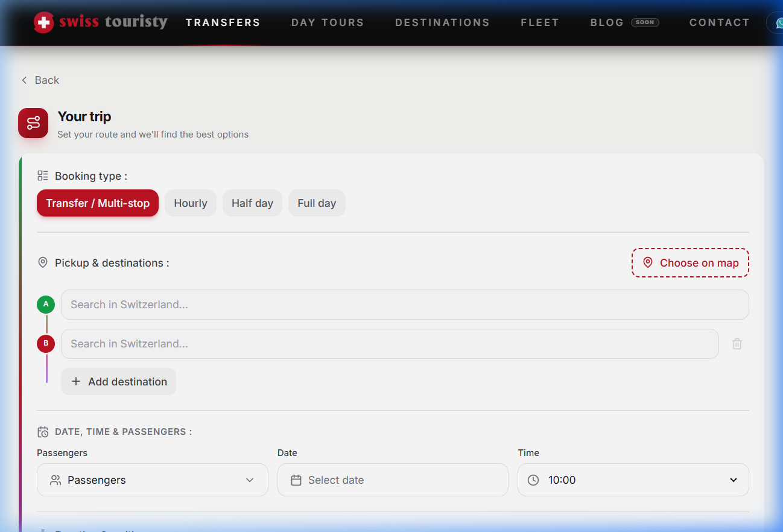Click the pickup point A search field
The image size is (783, 532).
404,305
